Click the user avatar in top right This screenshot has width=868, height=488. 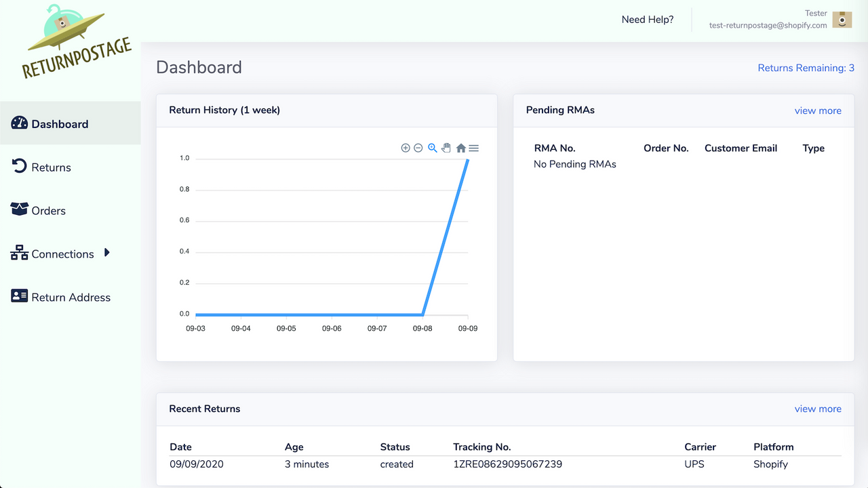[842, 20]
